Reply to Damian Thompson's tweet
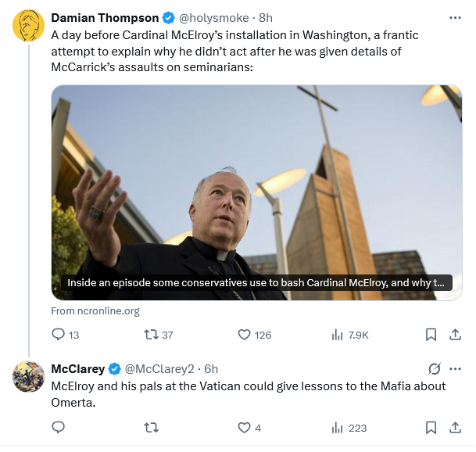476x452 pixels. (x=59, y=335)
